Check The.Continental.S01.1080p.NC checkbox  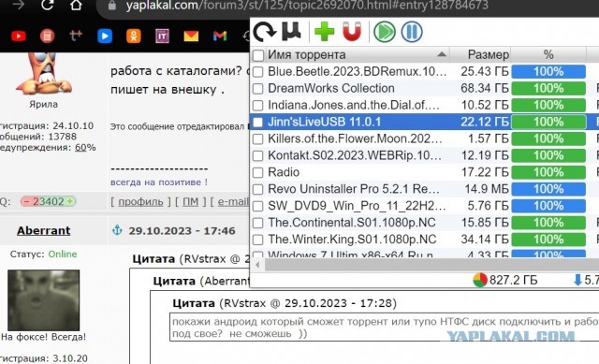[258, 223]
